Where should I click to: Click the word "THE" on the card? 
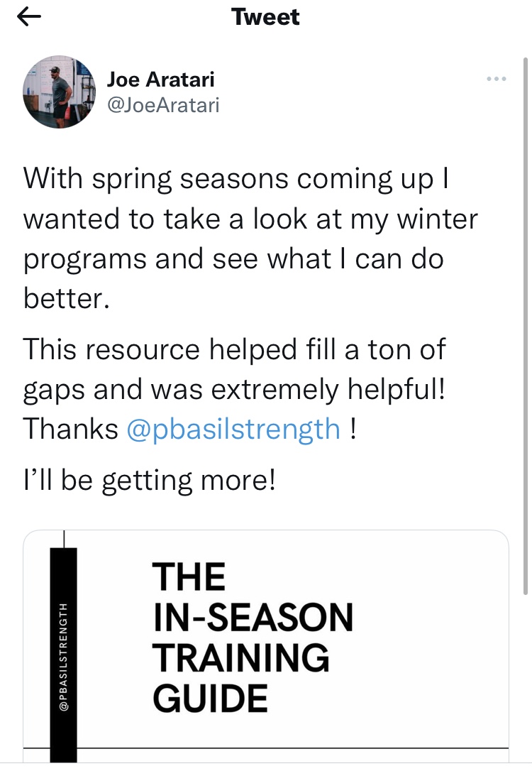(189, 576)
